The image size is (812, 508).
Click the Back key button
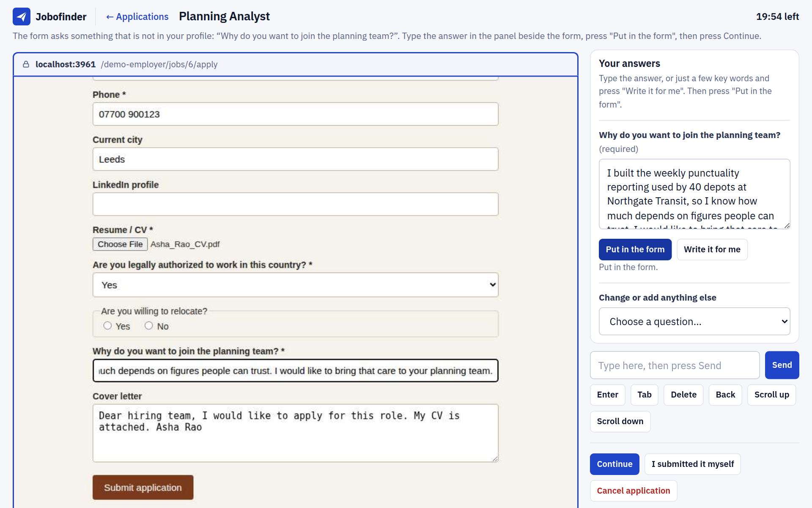725,395
